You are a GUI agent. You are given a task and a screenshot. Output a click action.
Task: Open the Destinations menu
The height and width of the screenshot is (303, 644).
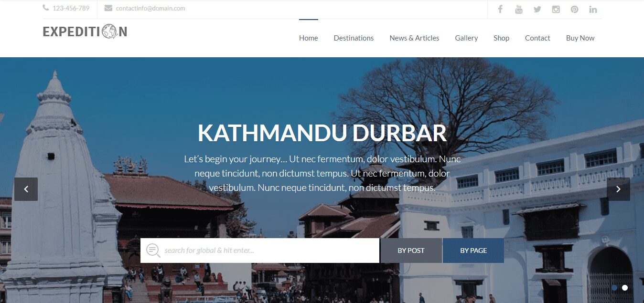(x=354, y=38)
